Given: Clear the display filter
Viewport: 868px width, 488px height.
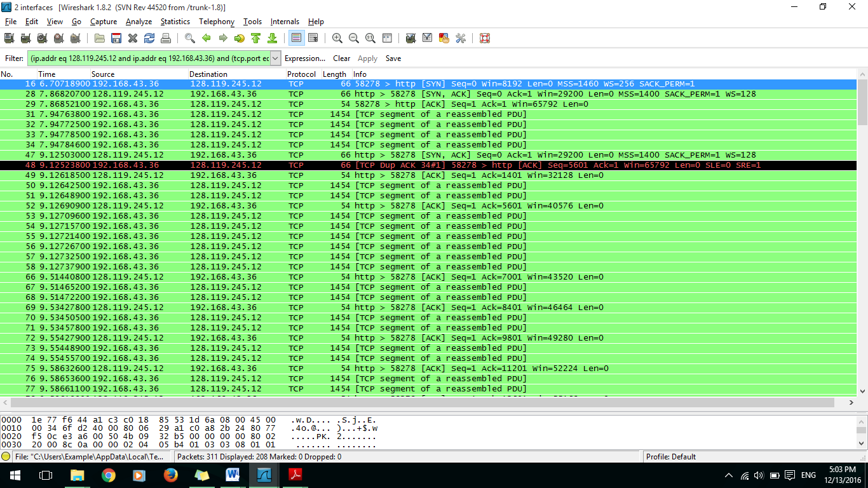Looking at the screenshot, I should [342, 58].
